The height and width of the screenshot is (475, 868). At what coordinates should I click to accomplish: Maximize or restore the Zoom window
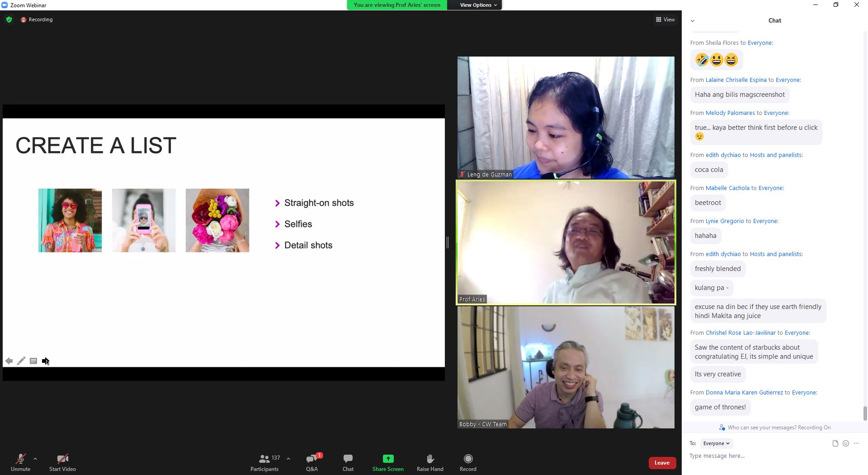coord(836,5)
